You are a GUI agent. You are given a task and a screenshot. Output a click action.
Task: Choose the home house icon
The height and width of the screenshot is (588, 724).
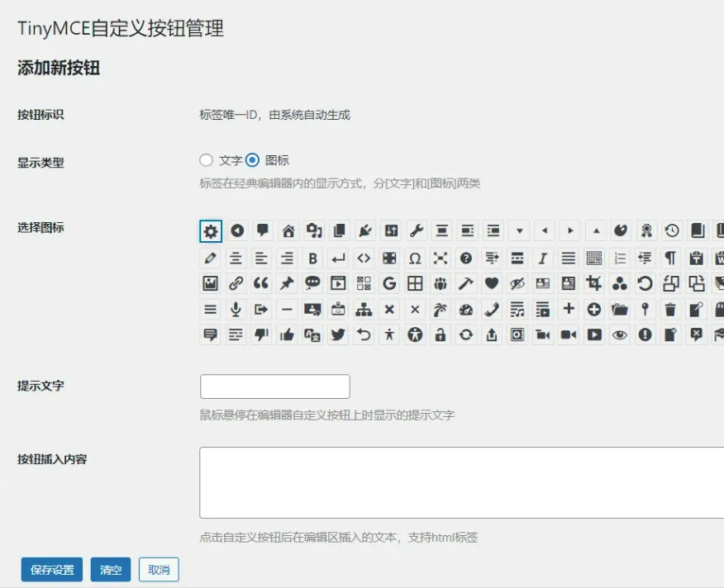(x=288, y=230)
